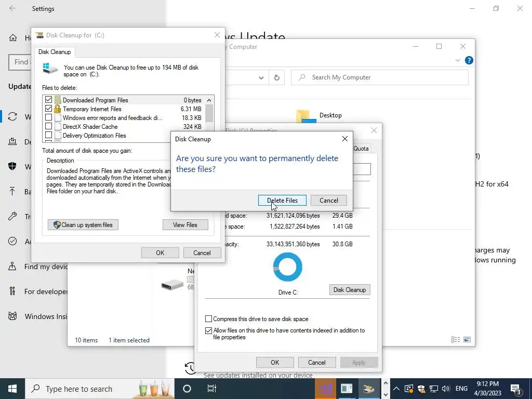532x399 pixels.
Task: Click Disk Cleanup button in drive Properties
Action: pyautogui.click(x=350, y=290)
